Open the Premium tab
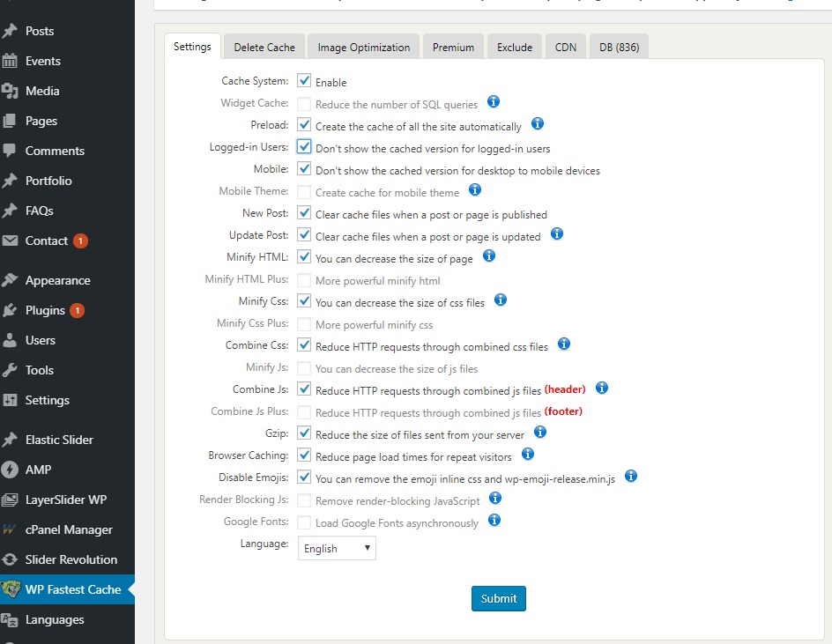Screen dimensions: 832x644 [x=453, y=47]
